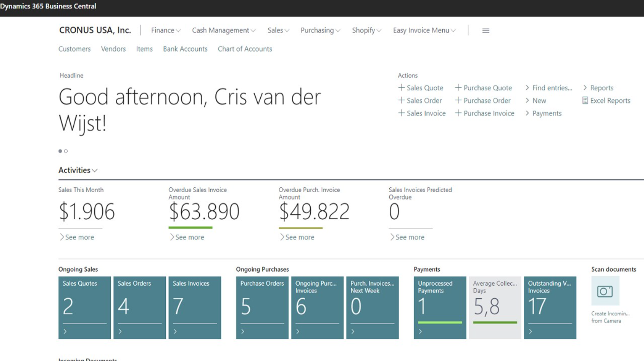Image resolution: width=644 pixels, height=361 pixels.
Task: Click the arrow icon on Sales Orders tile
Action: tap(120, 331)
